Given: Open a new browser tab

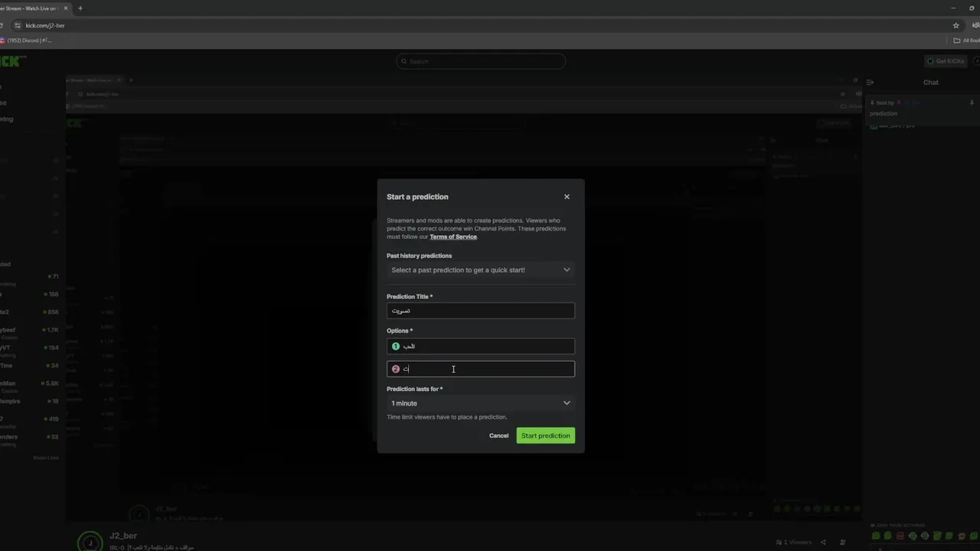Looking at the screenshot, I should click(80, 8).
